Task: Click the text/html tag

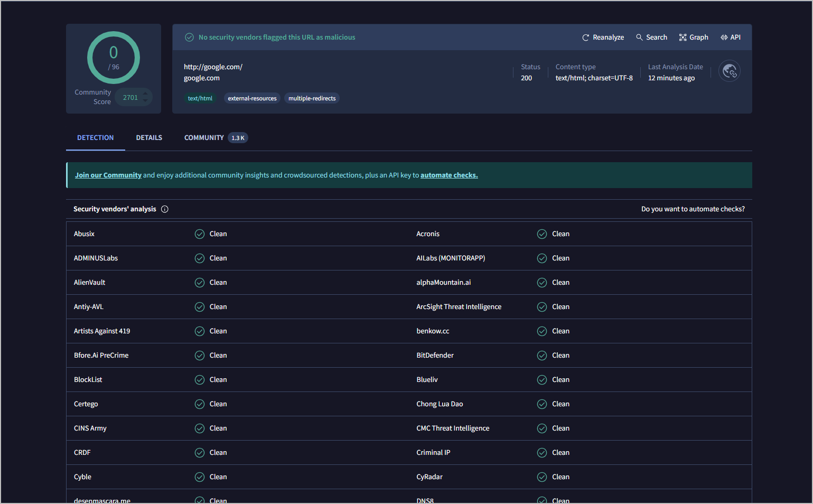Action: (200, 98)
